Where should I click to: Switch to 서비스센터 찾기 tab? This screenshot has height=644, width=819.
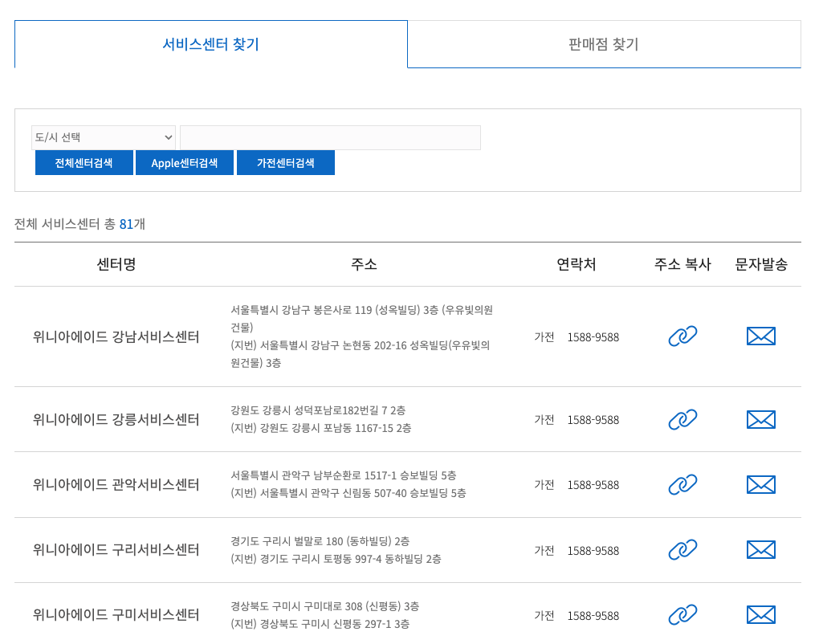click(211, 44)
